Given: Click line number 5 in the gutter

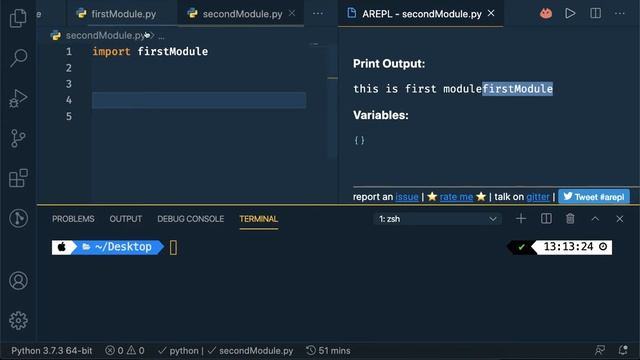Looking at the screenshot, I should [69, 116].
